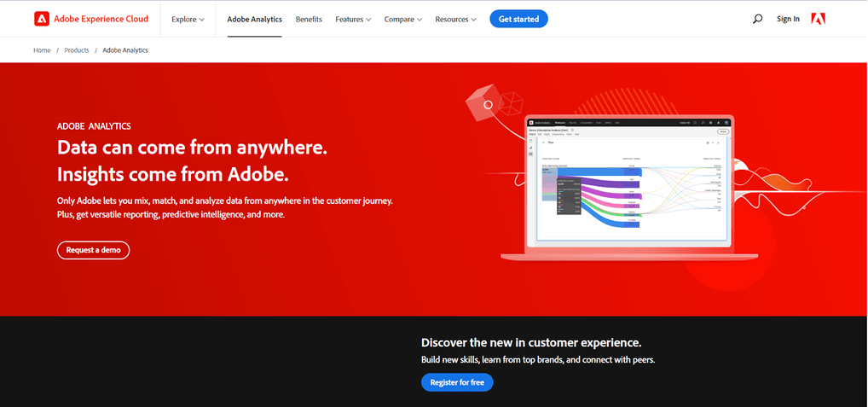The height and width of the screenshot is (407, 868).
Task: Go to Products breadcrumb
Action: pos(77,49)
